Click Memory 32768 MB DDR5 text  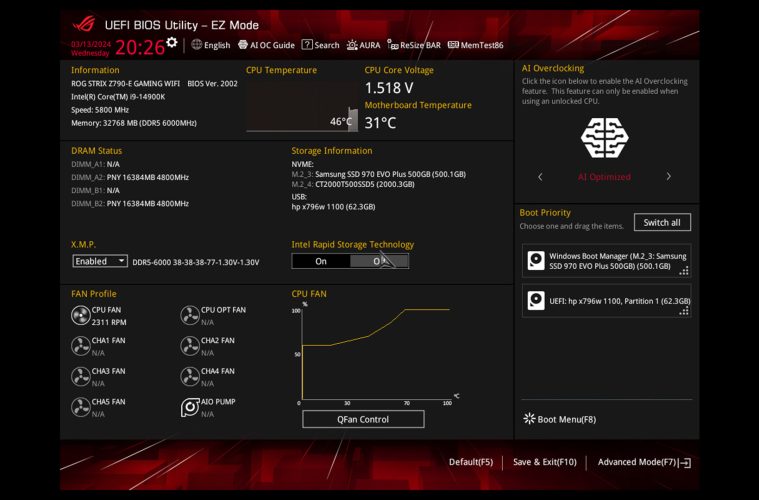coord(134,123)
